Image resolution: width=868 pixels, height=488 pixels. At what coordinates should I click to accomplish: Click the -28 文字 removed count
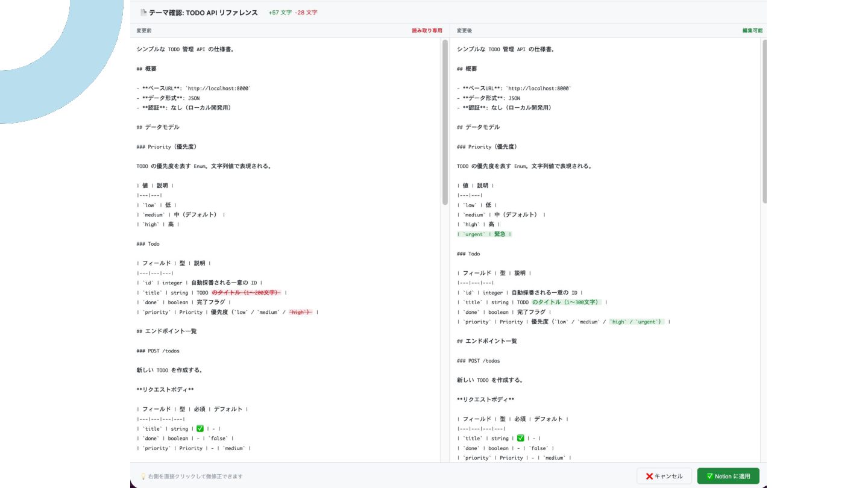pos(306,12)
